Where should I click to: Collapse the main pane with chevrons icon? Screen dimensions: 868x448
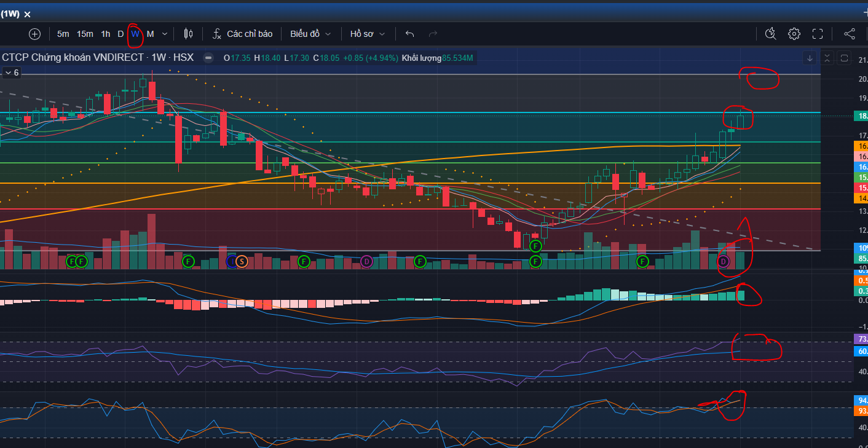[827, 58]
